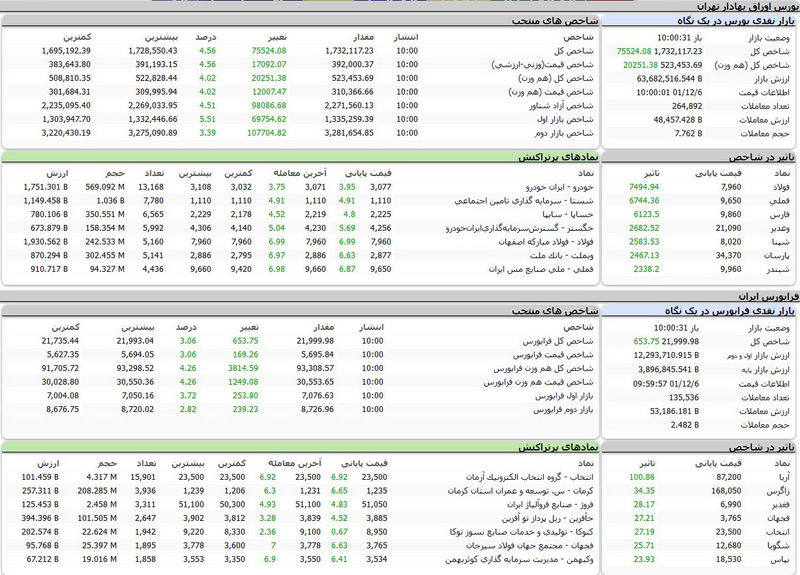Select the شاخص آزاد شناور index row
This screenshot has width=800, height=575.
[x=299, y=106]
